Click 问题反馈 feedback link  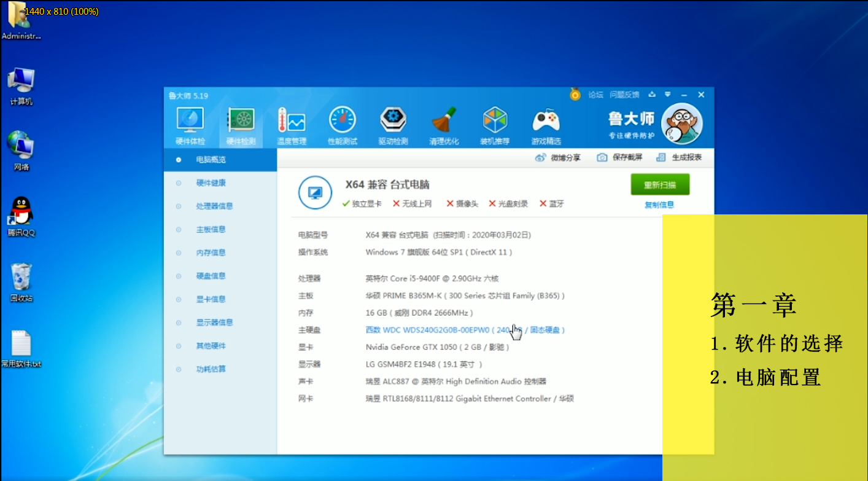click(624, 95)
